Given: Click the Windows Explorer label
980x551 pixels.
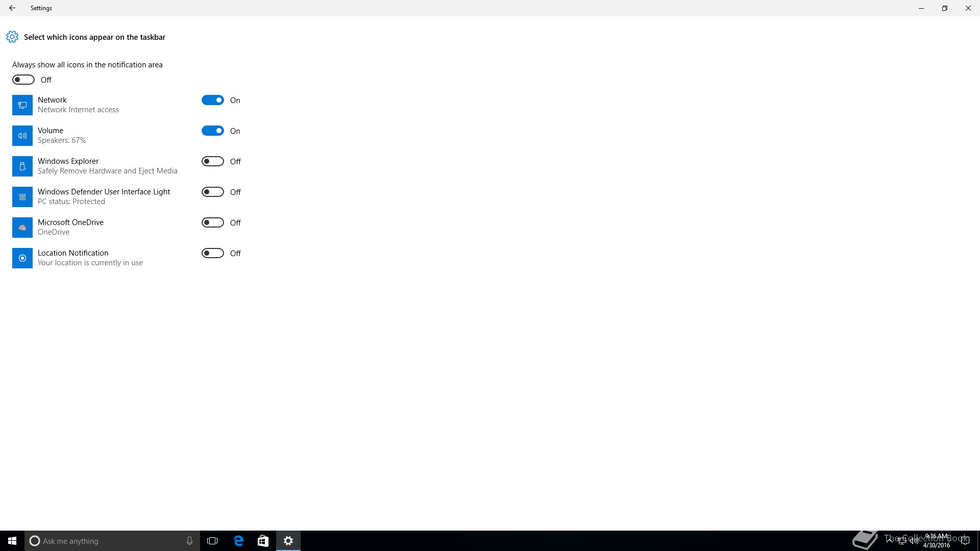Looking at the screenshot, I should tap(68, 161).
